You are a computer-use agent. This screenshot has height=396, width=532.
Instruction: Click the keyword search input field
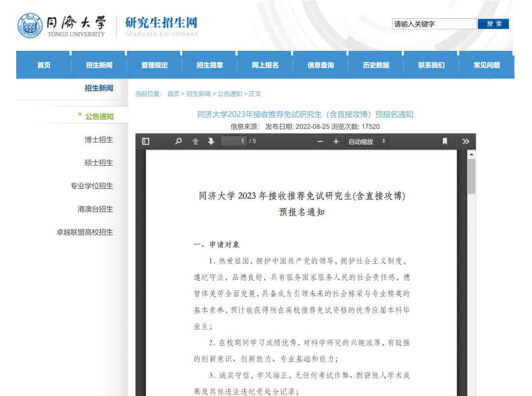[x=434, y=23]
